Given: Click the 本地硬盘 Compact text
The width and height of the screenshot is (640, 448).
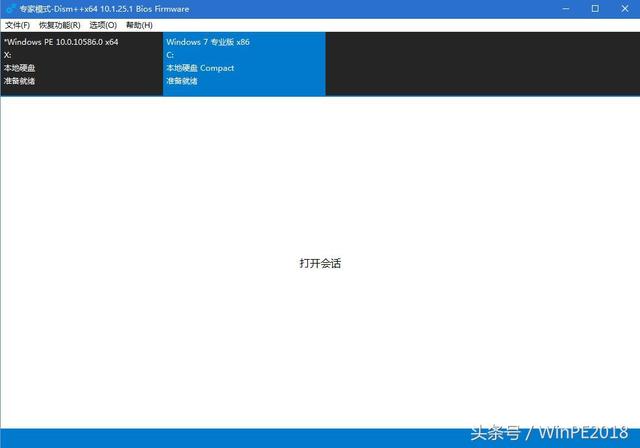Looking at the screenshot, I should (x=200, y=68).
